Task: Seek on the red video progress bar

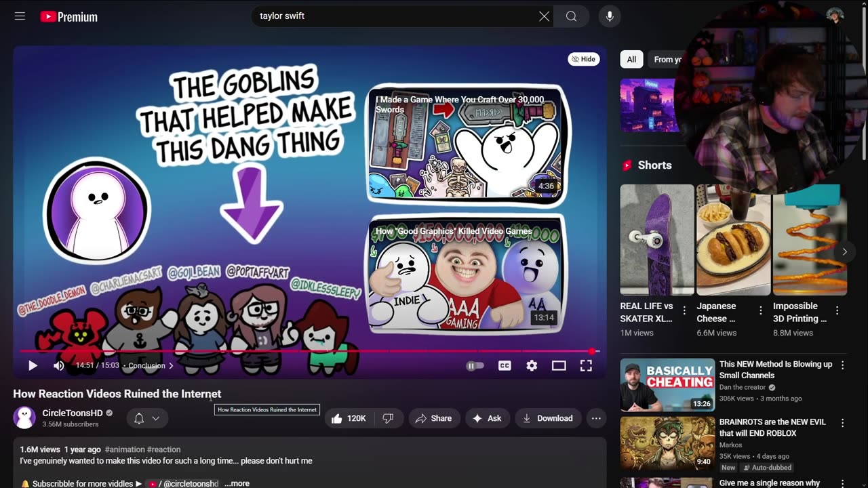Action: pos(309,351)
